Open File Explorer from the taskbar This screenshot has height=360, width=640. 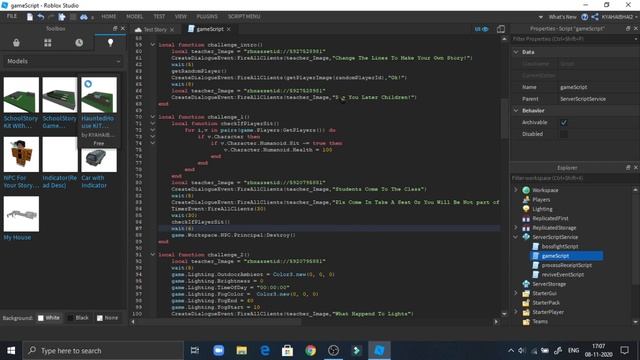click(242, 350)
